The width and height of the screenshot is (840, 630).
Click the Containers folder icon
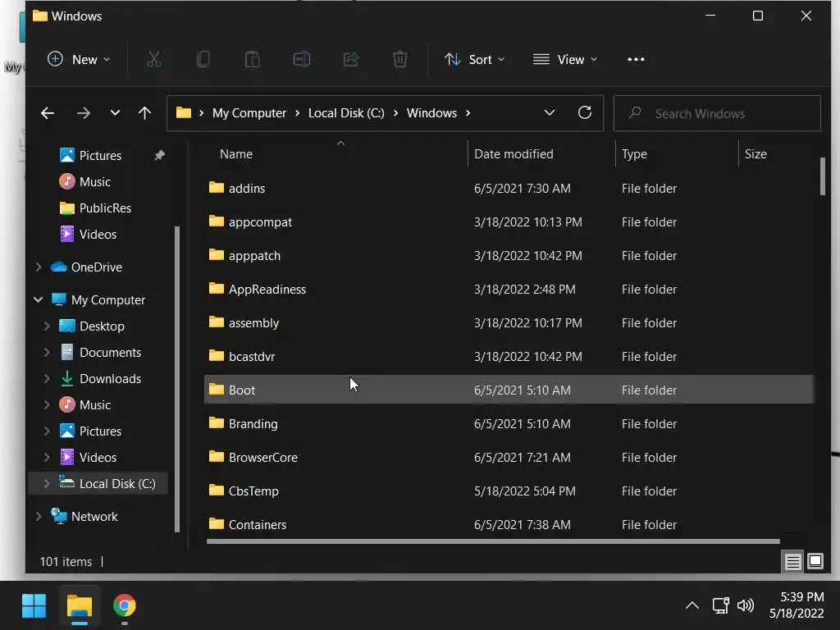click(217, 524)
